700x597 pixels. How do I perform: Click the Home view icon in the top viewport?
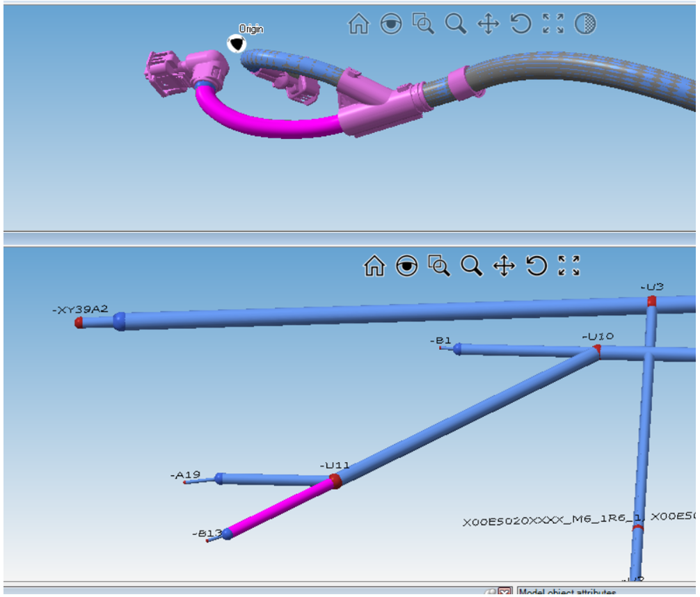360,24
